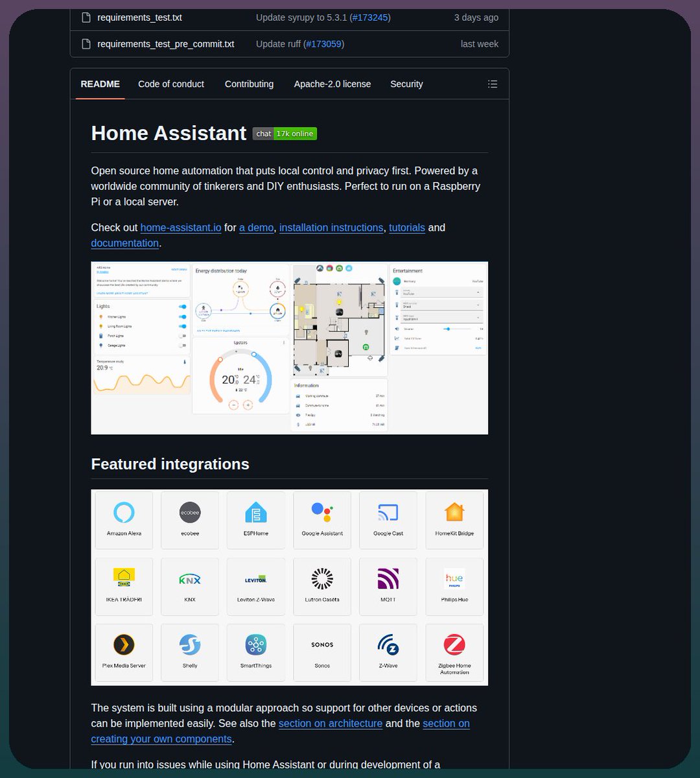Open the README outline list icon

[493, 84]
